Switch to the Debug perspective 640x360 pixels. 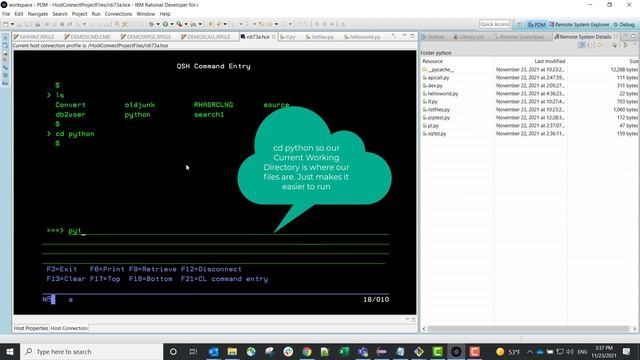click(x=624, y=24)
